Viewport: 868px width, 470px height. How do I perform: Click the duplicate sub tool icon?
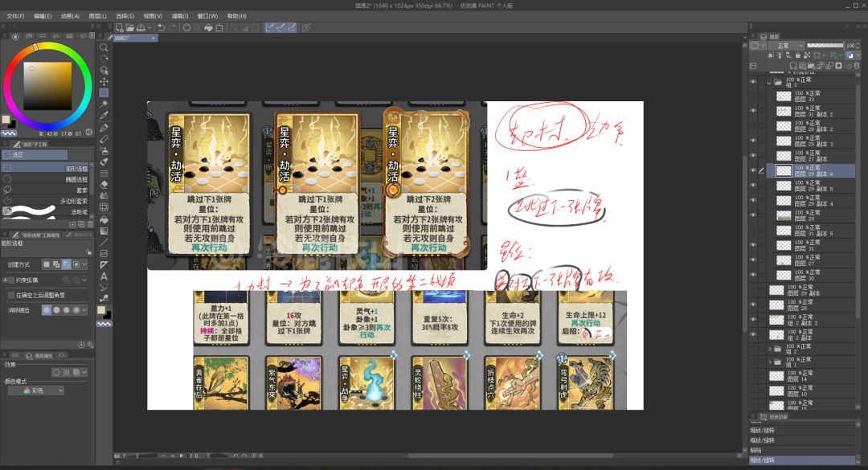(x=81, y=224)
